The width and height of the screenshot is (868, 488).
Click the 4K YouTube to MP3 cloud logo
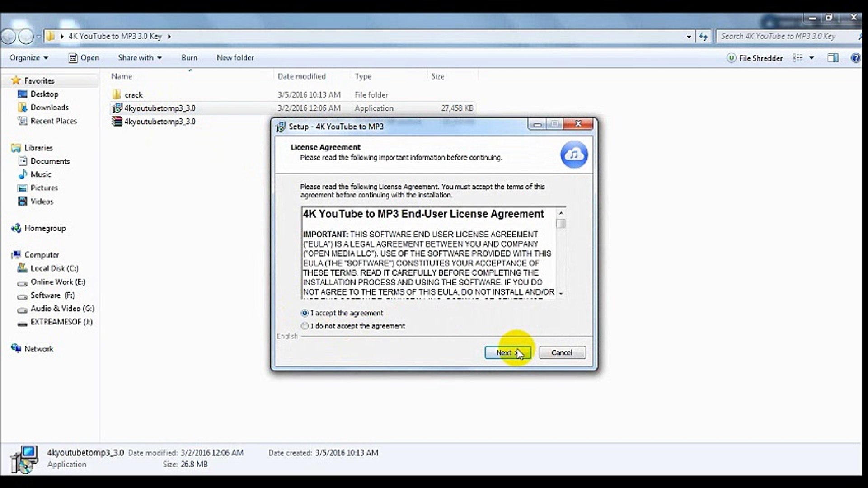pos(574,155)
